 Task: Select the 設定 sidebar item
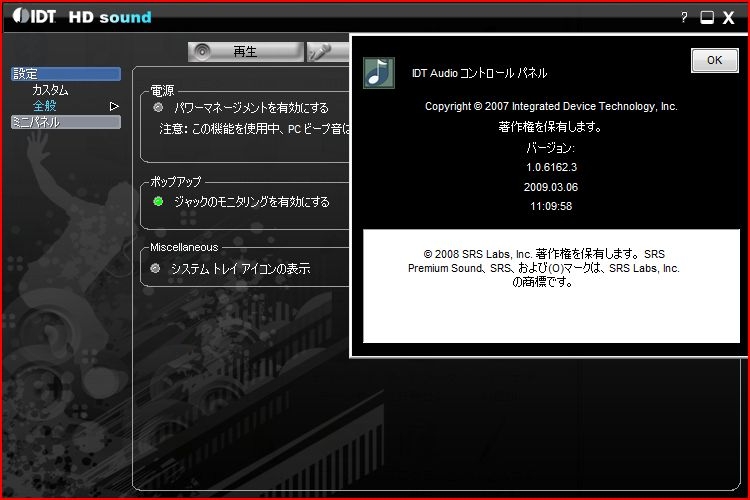(x=66, y=74)
